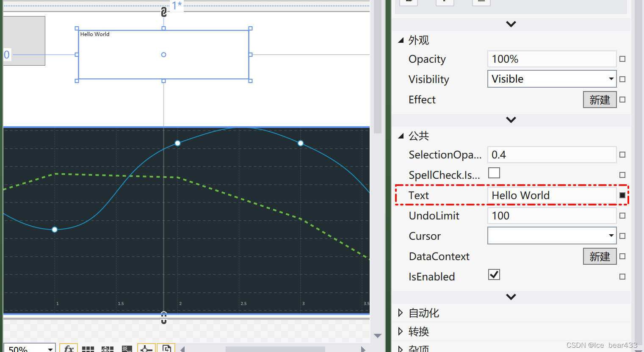Screen dimensions: 644x352
Task: Click the designer horizontal scrollbar thumb
Action: click(x=275, y=349)
